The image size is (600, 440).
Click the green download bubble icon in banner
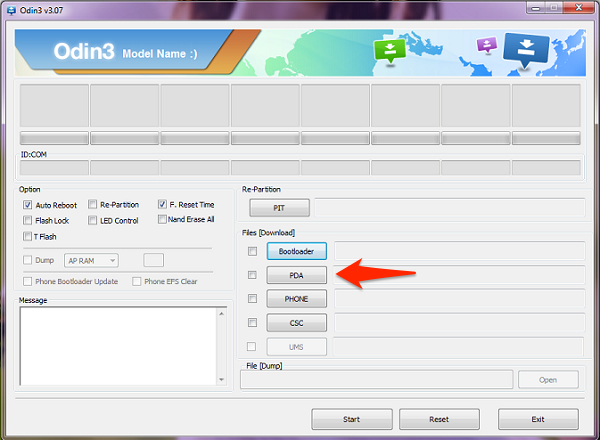[390, 51]
